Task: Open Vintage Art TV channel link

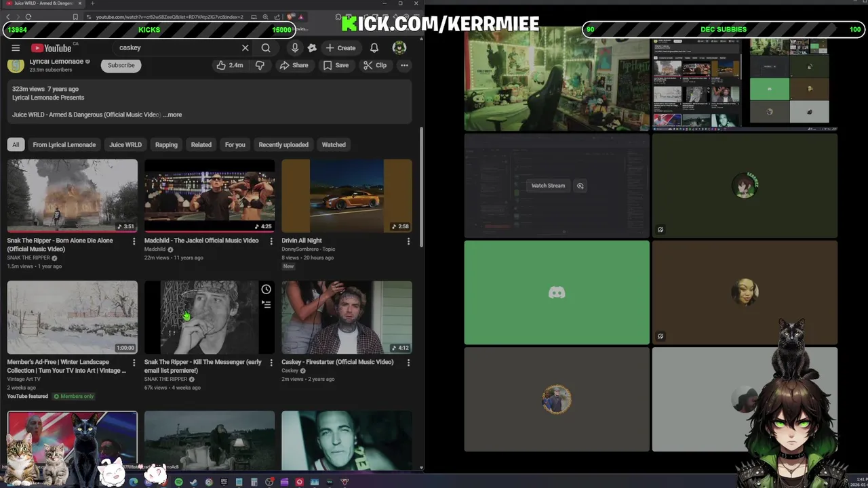Action: (x=24, y=379)
